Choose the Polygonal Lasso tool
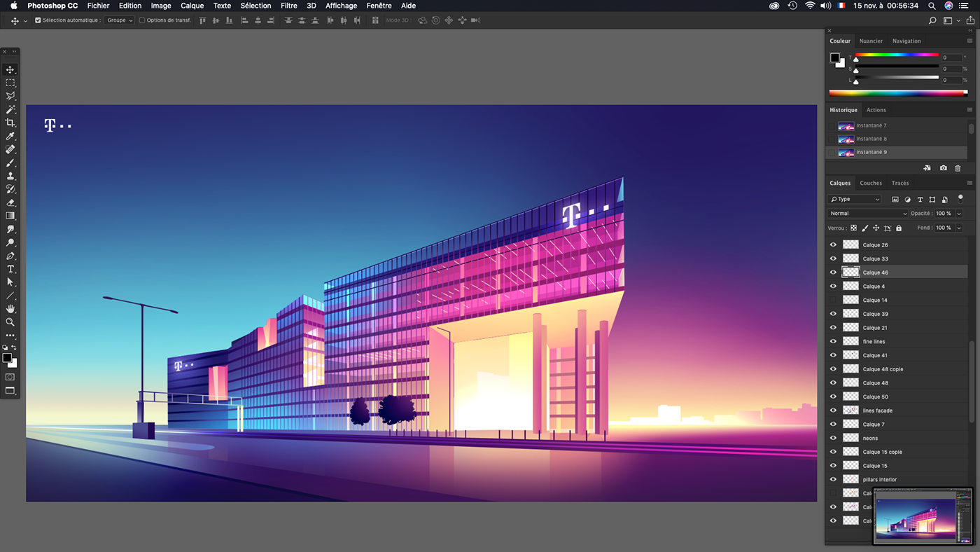Image resolution: width=980 pixels, height=552 pixels. click(x=10, y=97)
